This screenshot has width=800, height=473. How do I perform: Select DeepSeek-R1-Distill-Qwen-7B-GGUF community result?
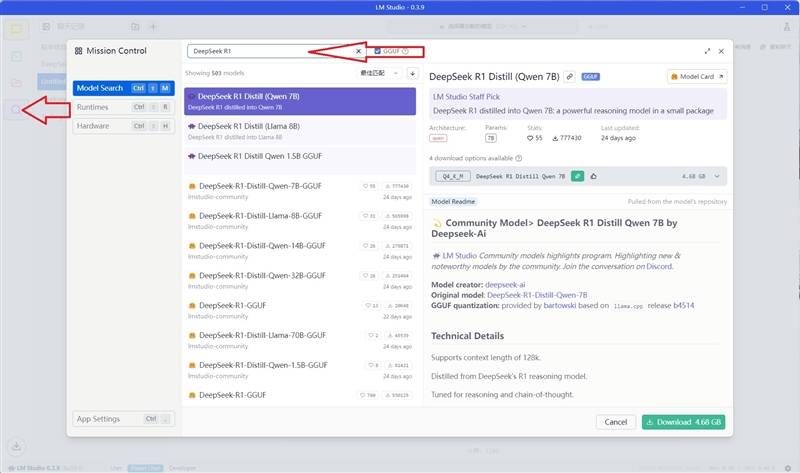[x=300, y=191]
